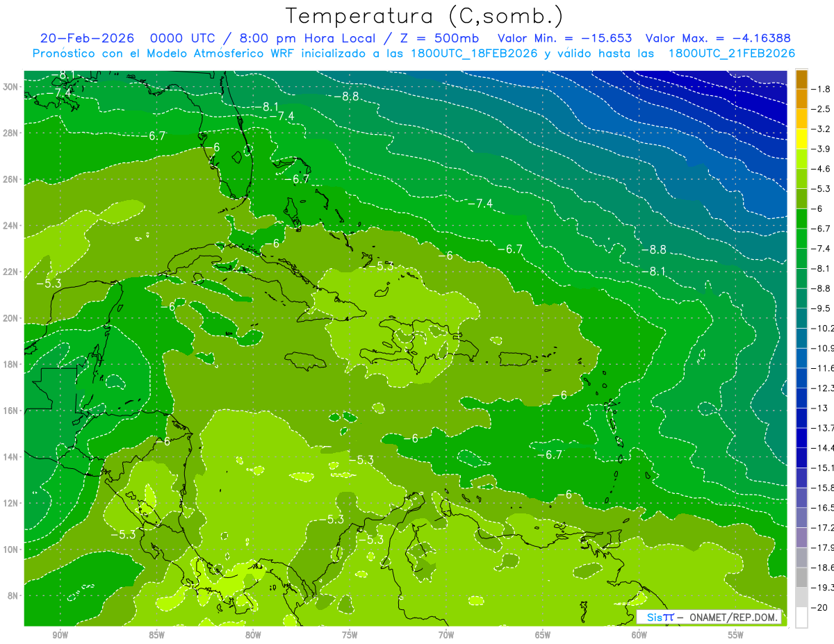Click color bar label "-17.9"
This screenshot has width=834, height=644.
point(822,547)
